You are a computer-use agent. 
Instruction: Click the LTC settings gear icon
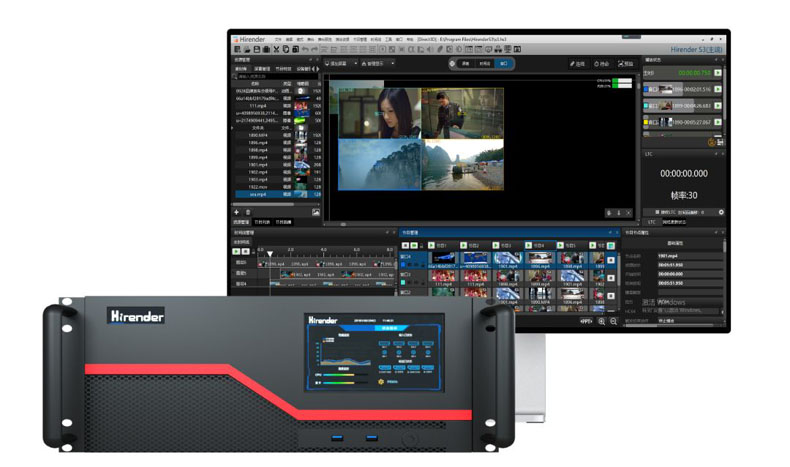click(x=721, y=212)
